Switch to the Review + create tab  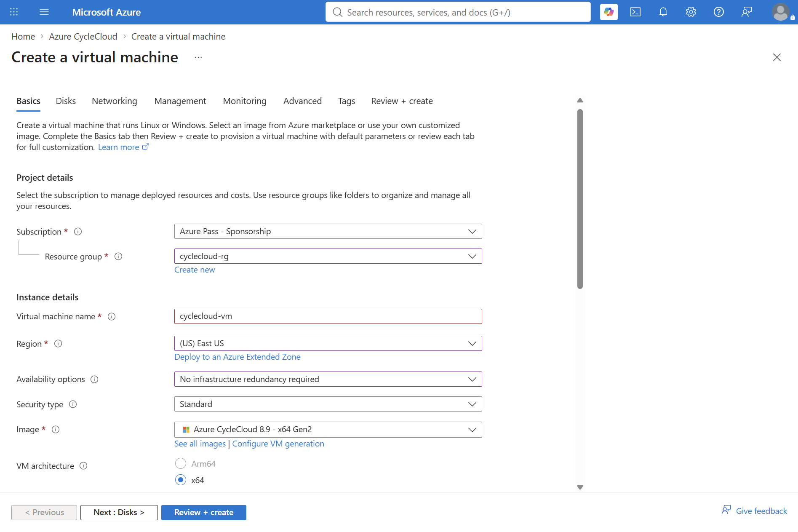coord(402,101)
